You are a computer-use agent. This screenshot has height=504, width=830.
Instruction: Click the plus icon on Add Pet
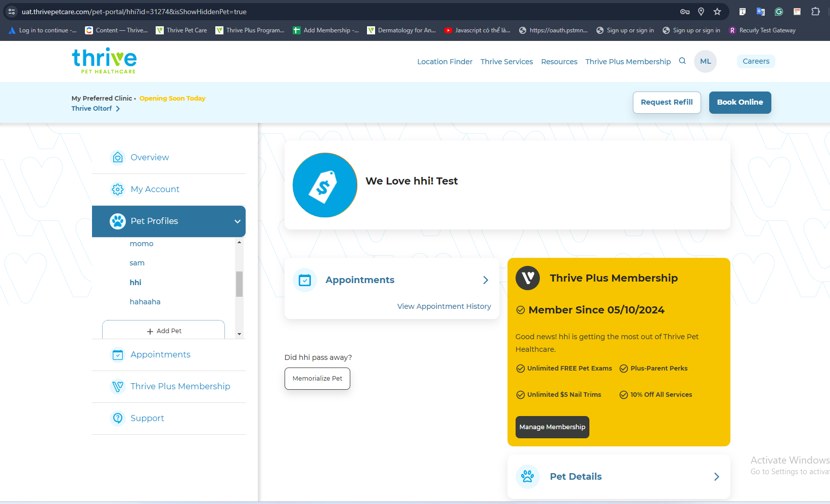(x=150, y=331)
